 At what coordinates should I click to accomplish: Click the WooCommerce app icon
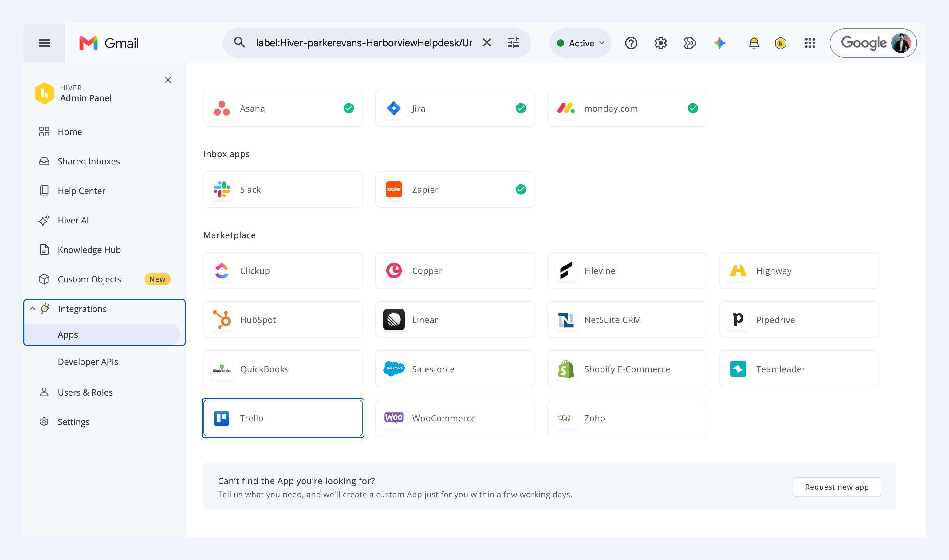pyautogui.click(x=394, y=418)
